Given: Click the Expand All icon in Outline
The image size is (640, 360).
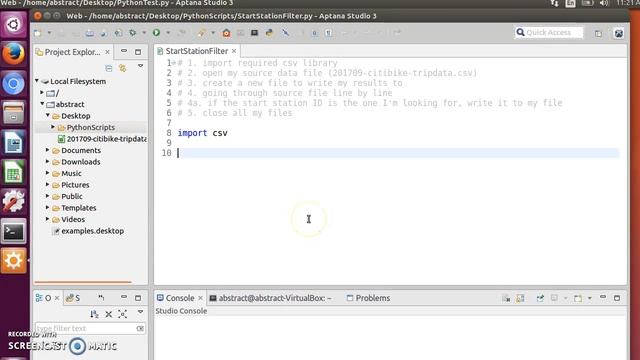Looking at the screenshot, I should pos(122,314).
